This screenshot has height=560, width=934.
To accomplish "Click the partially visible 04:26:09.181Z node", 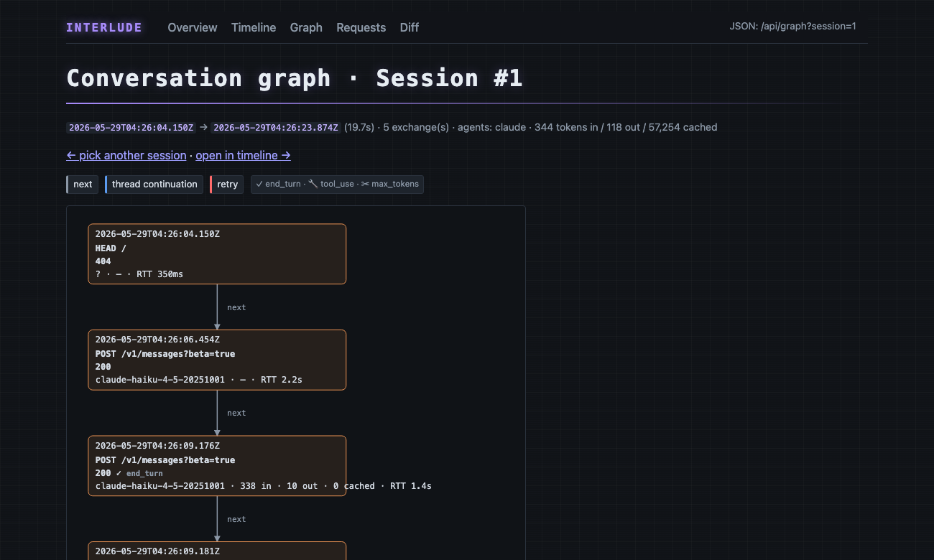I will pyautogui.click(x=217, y=551).
